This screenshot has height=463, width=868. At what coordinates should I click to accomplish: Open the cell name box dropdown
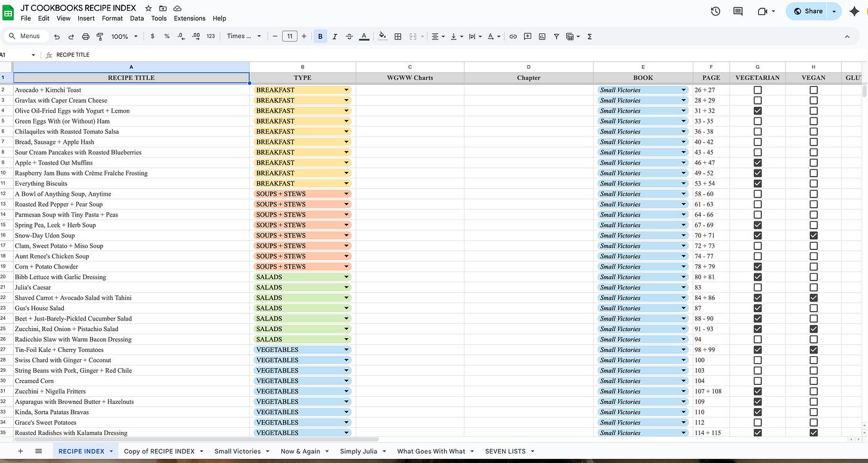33,55
